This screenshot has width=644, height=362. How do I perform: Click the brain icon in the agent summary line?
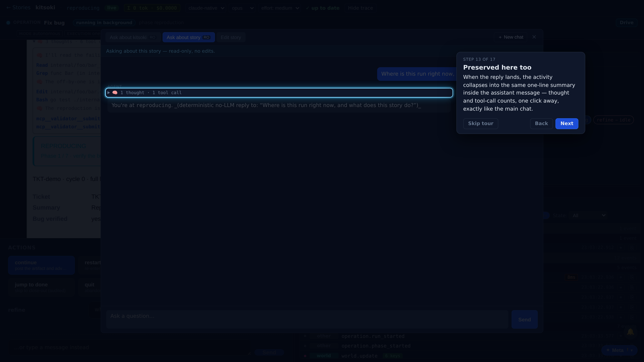115,93
